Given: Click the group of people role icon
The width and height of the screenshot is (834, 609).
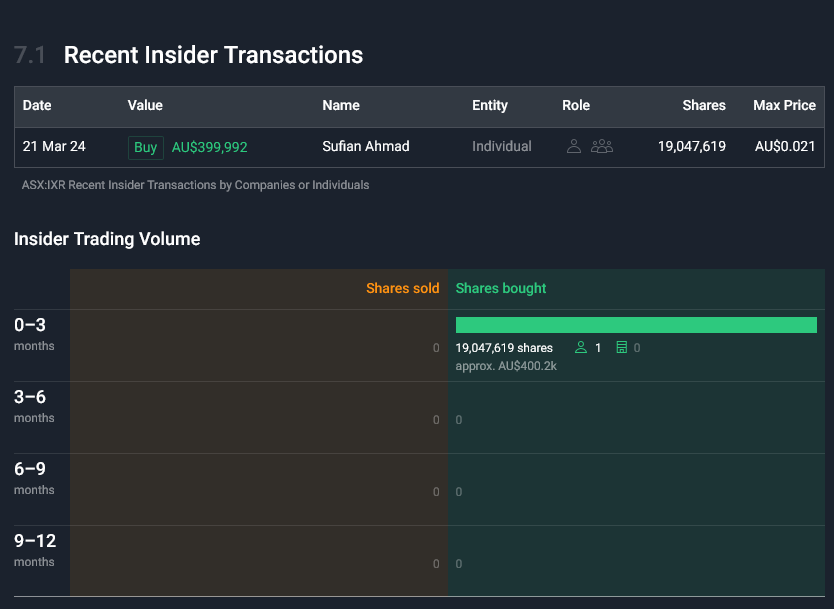Looking at the screenshot, I should tap(602, 146).
